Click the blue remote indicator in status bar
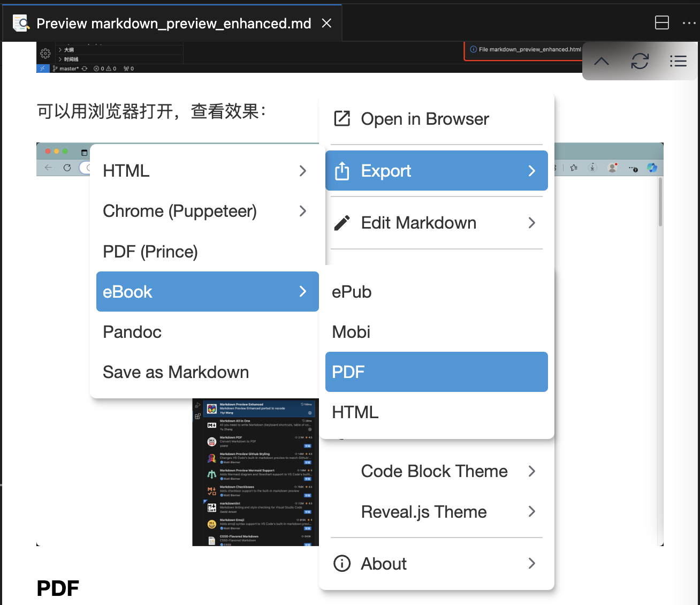 coord(43,69)
